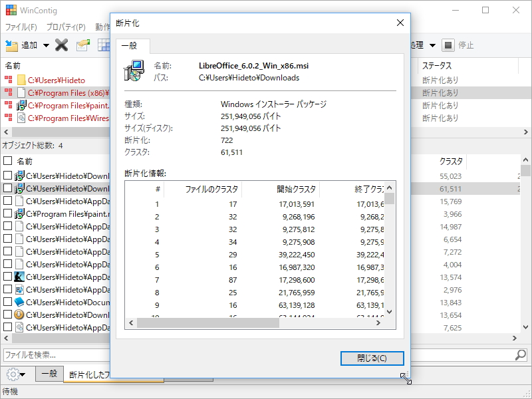Click the top list scroll right arrow

525,132
